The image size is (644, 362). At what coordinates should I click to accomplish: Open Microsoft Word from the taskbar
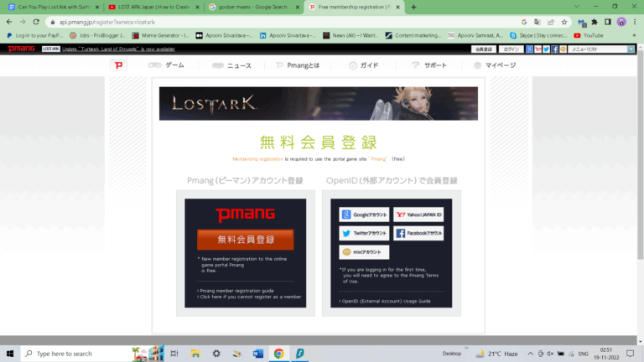[257, 353]
